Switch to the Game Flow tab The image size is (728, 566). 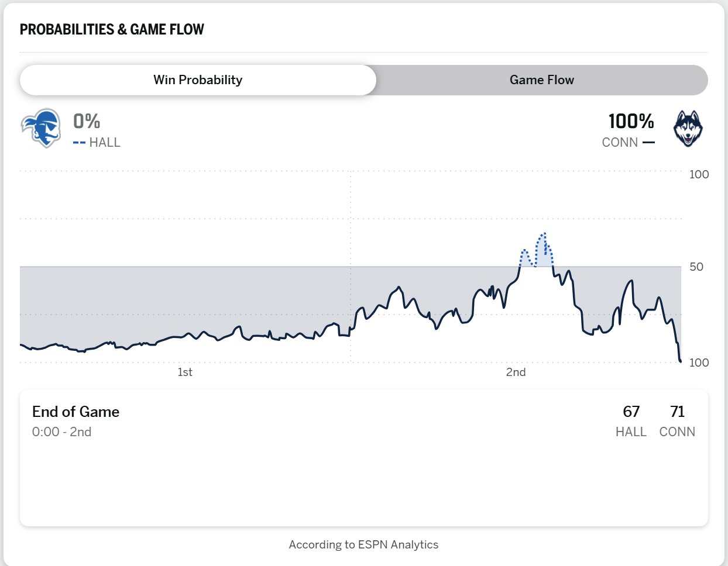point(541,80)
